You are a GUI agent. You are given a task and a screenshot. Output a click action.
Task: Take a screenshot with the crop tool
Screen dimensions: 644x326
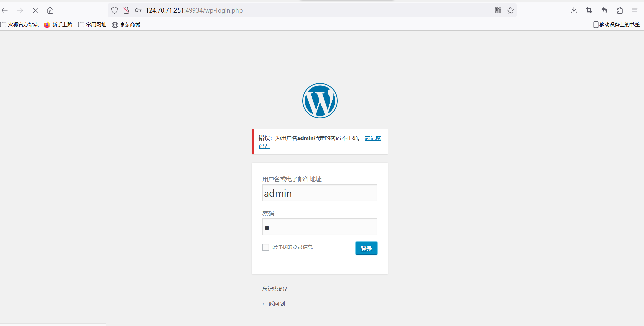click(589, 10)
